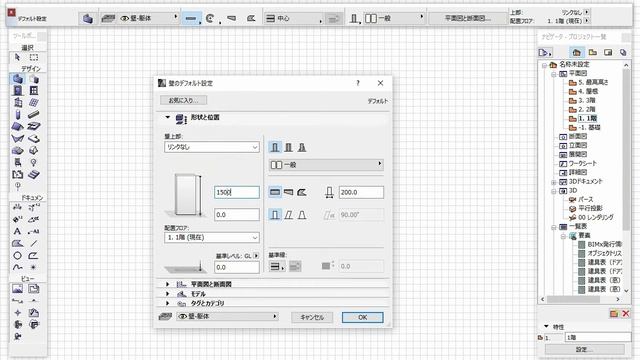Select the Lamp tool in the toolbox
This screenshot has width=640, height=360.
coord(34,162)
